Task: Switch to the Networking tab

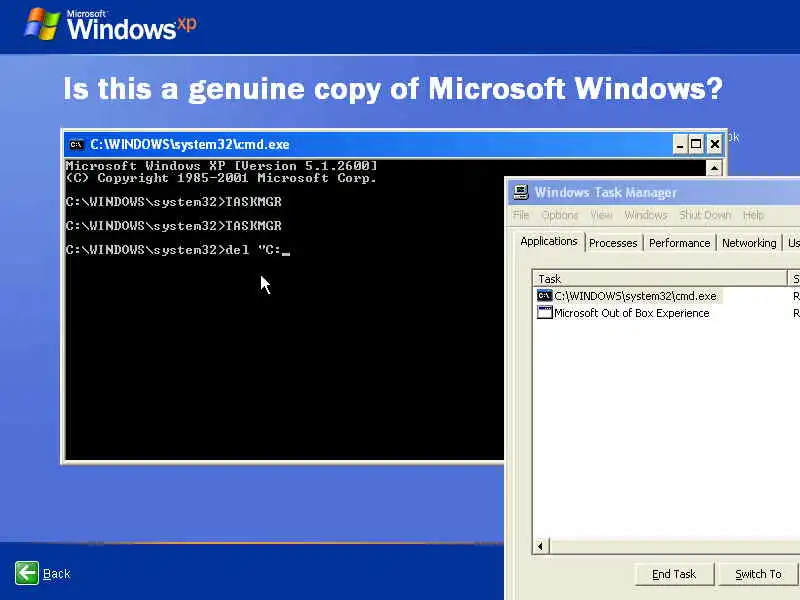Action: [748, 243]
